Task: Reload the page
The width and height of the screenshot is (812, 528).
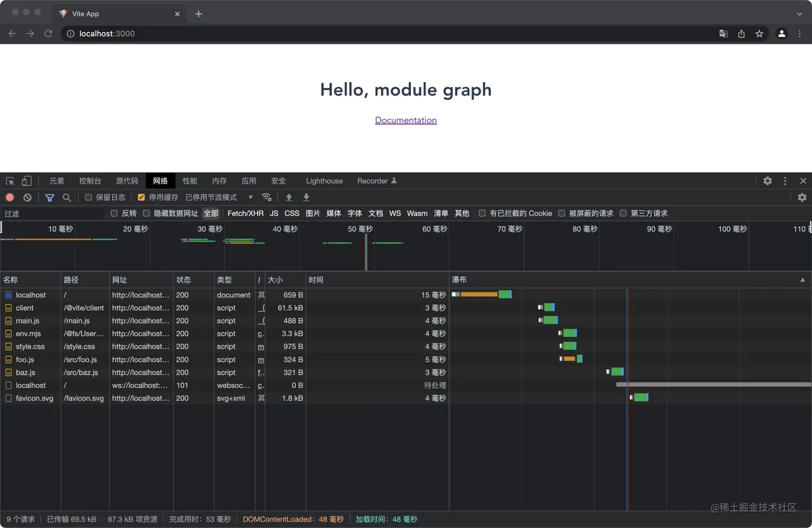Action: coord(48,33)
